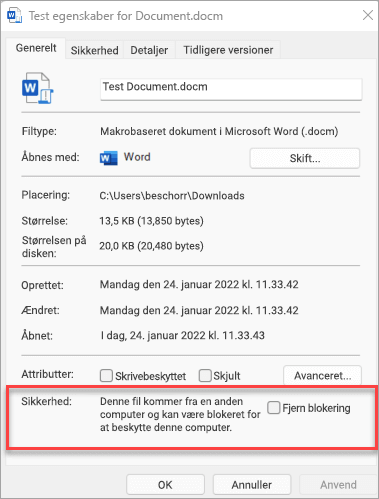Click the Størrelsen på disken: label
This screenshot has height=499, width=379.
coord(54,247)
